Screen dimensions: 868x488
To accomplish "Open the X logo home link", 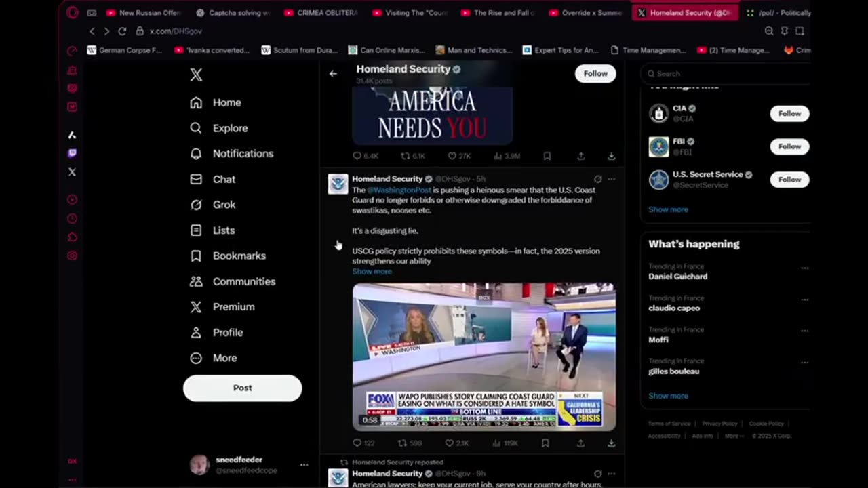I will click(196, 75).
